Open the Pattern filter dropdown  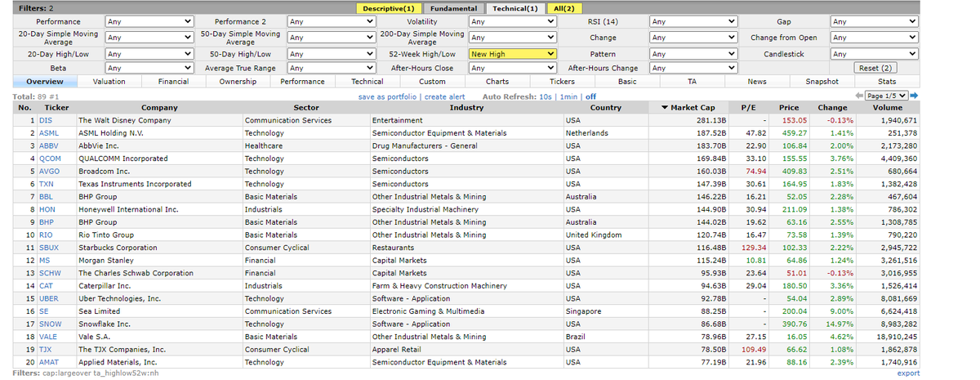[x=694, y=54]
